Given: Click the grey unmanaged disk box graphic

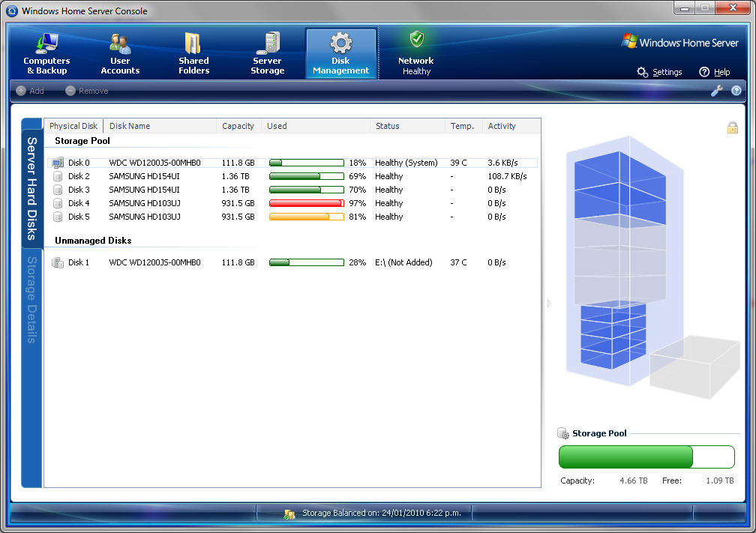Looking at the screenshot, I should [x=694, y=367].
